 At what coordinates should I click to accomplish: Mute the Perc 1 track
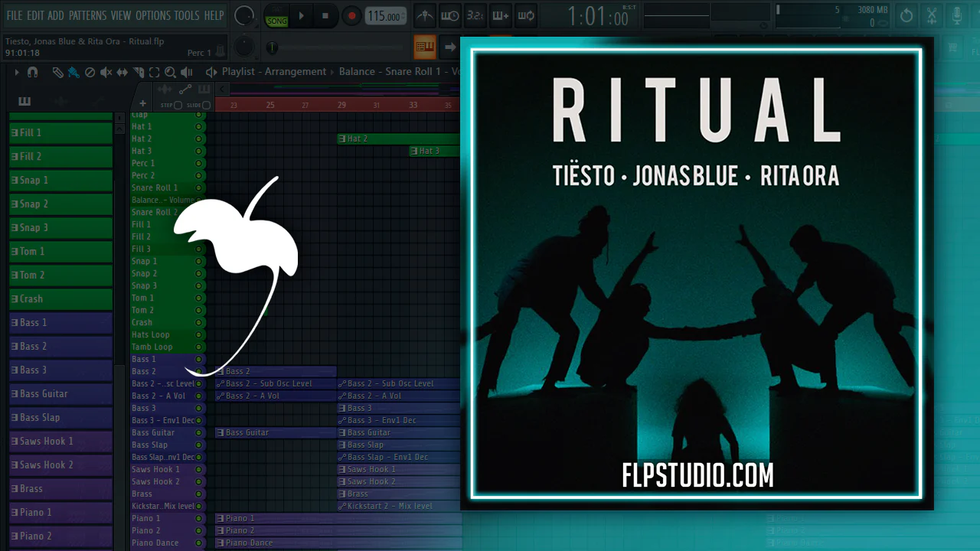(199, 163)
